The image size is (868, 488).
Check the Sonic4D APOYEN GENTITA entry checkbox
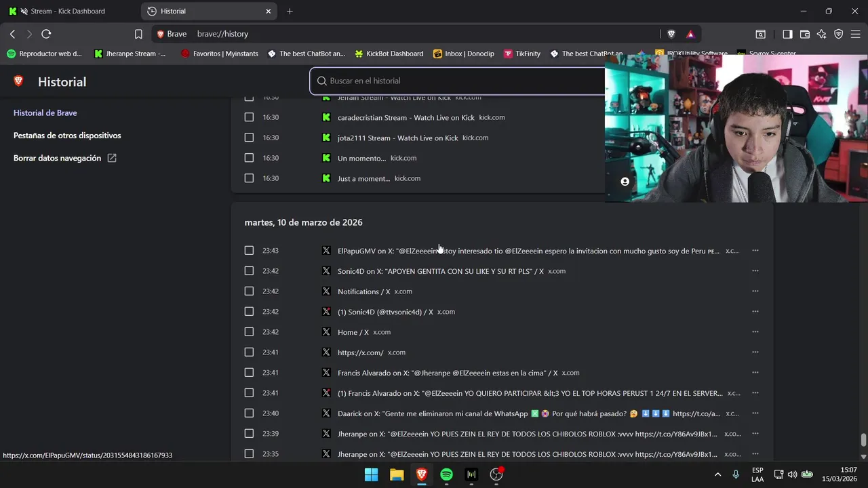pyautogui.click(x=249, y=271)
